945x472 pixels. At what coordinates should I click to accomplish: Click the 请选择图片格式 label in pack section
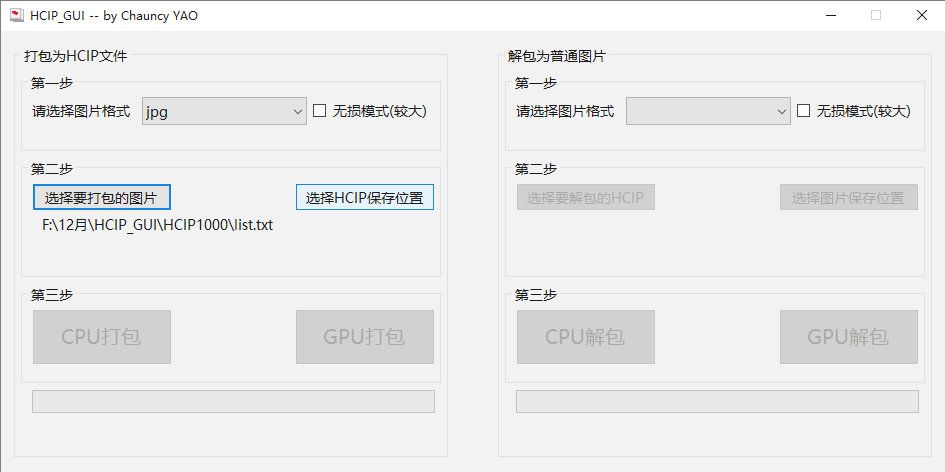point(81,111)
